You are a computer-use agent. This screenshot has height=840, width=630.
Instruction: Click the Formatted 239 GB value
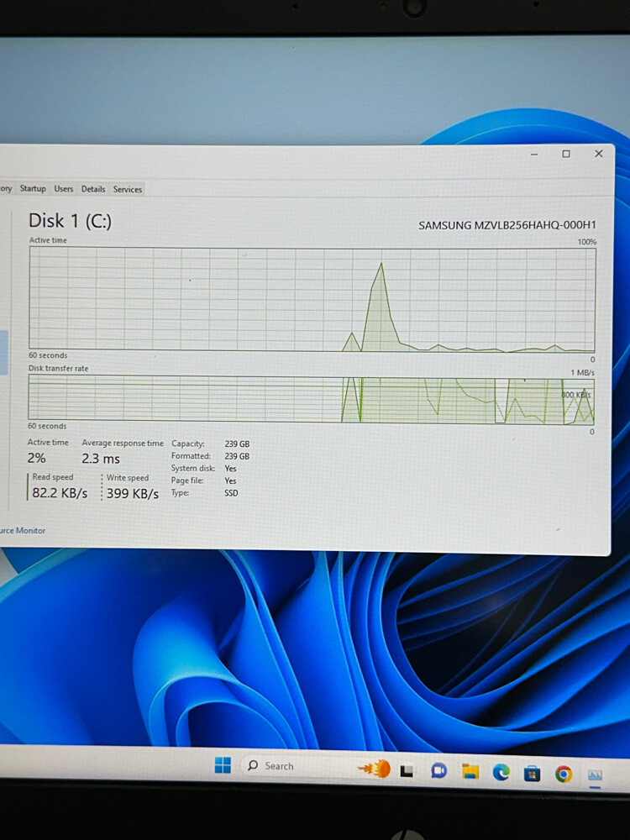[x=237, y=456]
